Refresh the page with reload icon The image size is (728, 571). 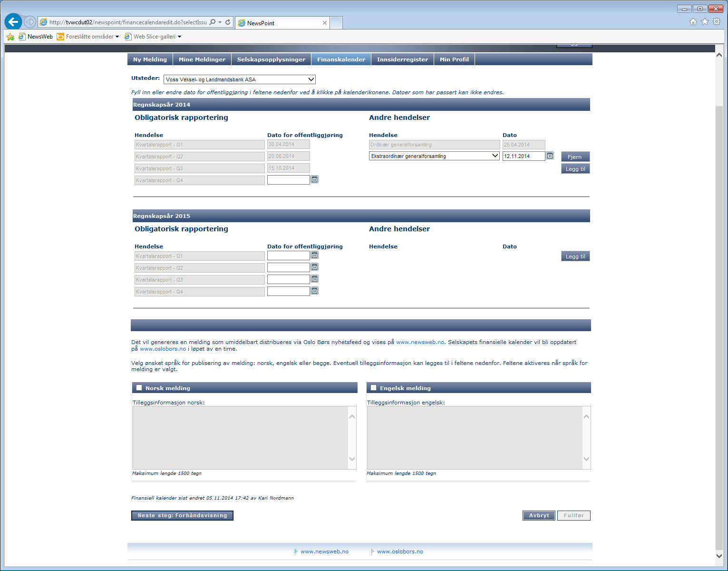228,22
